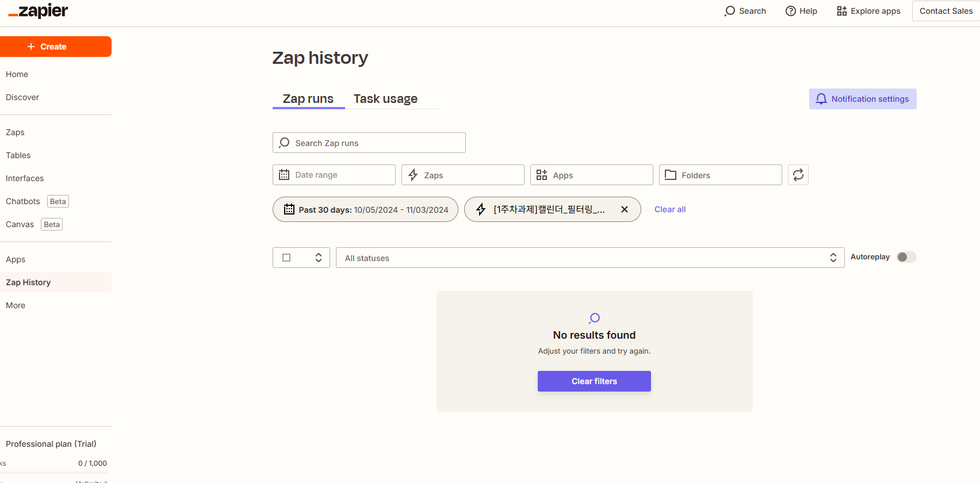Open More in sidebar
This screenshot has height=483, width=980.
point(16,305)
